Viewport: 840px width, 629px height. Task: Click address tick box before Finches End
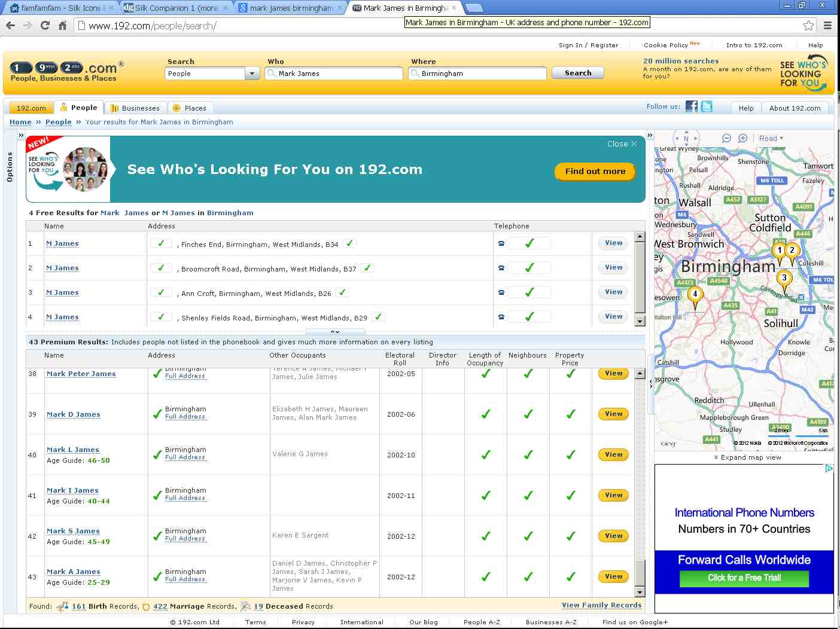161,243
